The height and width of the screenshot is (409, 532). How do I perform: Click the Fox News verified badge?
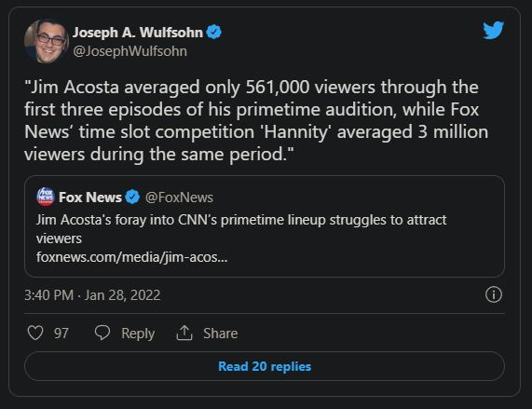point(132,197)
